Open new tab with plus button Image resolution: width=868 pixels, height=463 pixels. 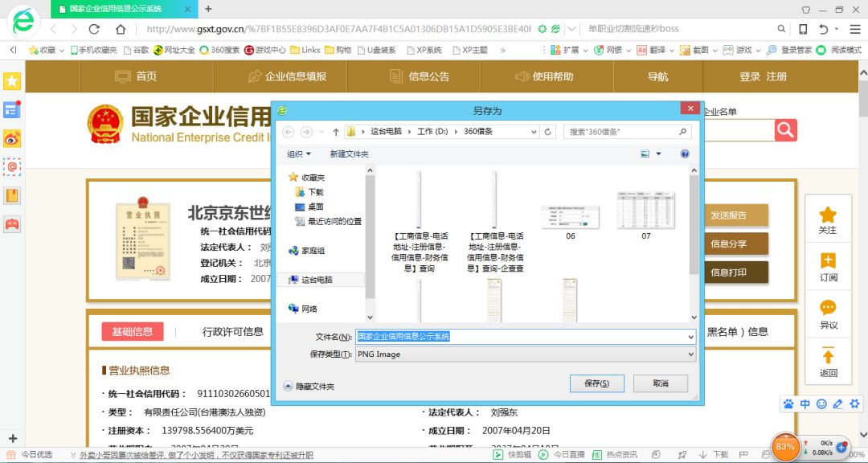click(208, 9)
